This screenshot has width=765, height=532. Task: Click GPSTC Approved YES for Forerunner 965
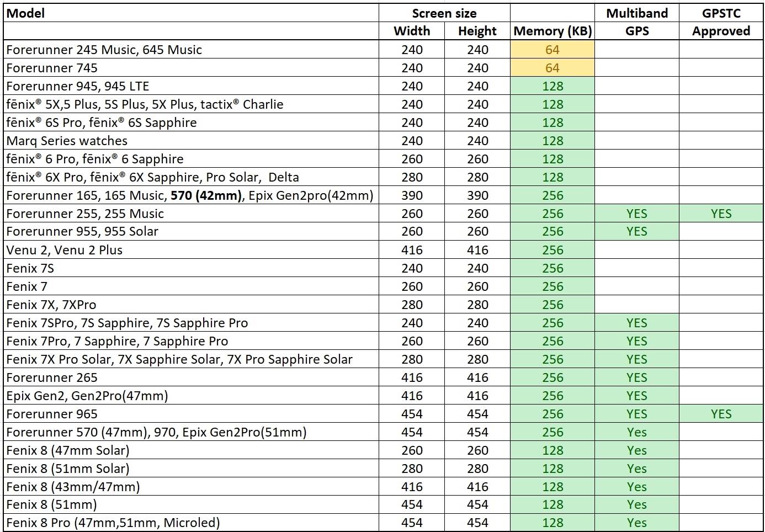721,414
